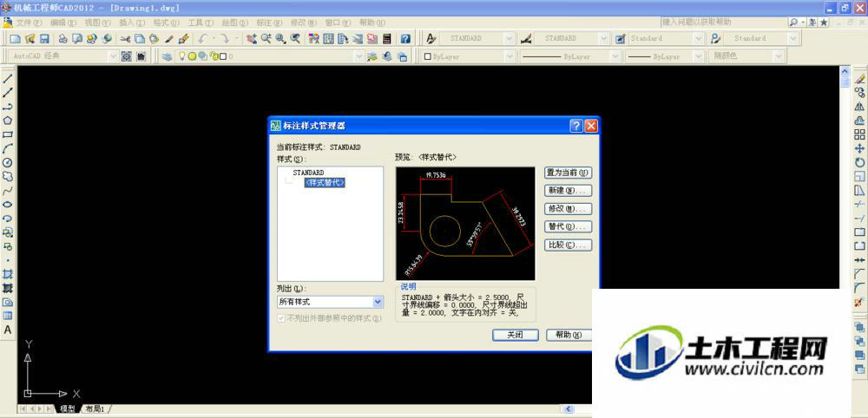Select the Hatch tool

pos(8,274)
